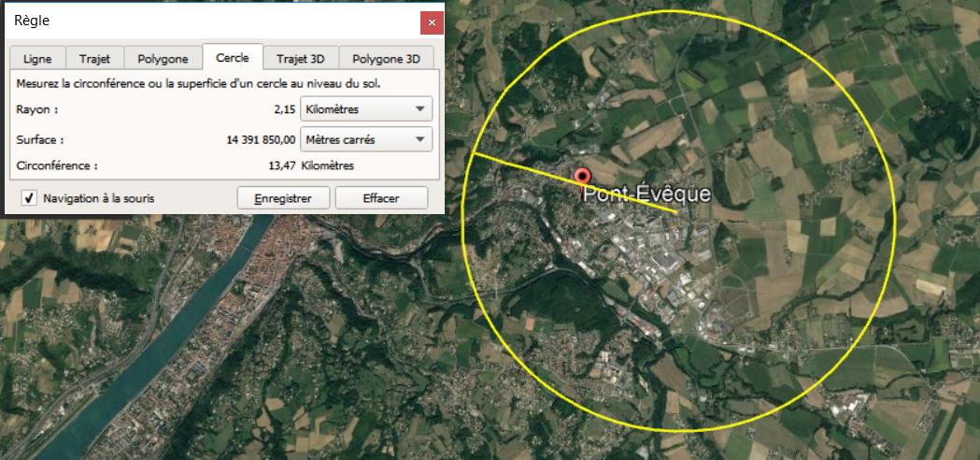
Task: Open the Polygone 3D tab
Action: [386, 58]
